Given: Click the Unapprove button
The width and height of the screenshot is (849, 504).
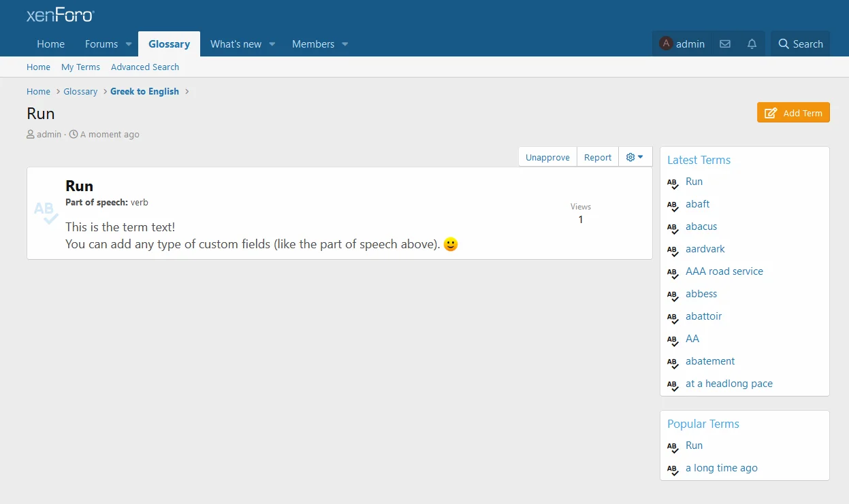Looking at the screenshot, I should (x=547, y=157).
